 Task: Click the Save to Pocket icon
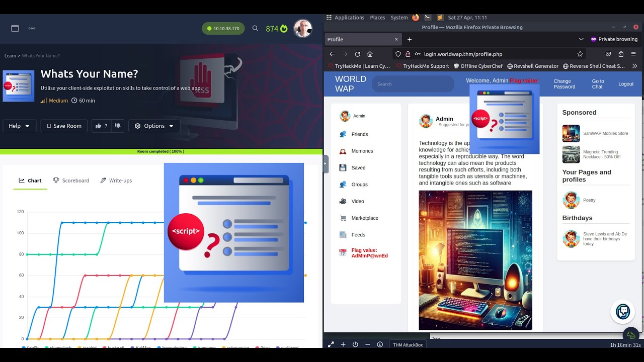608,54
